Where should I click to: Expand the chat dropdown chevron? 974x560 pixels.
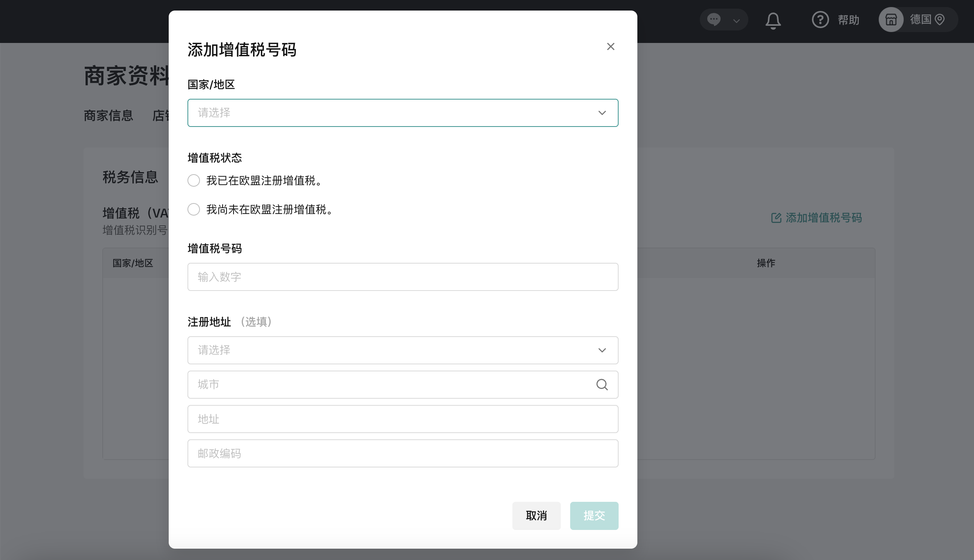737,21
